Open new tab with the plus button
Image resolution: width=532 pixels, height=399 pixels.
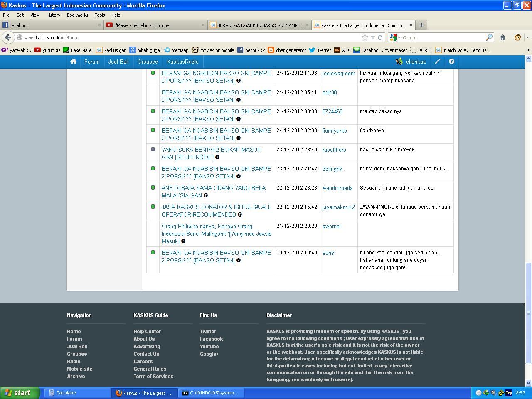click(421, 25)
